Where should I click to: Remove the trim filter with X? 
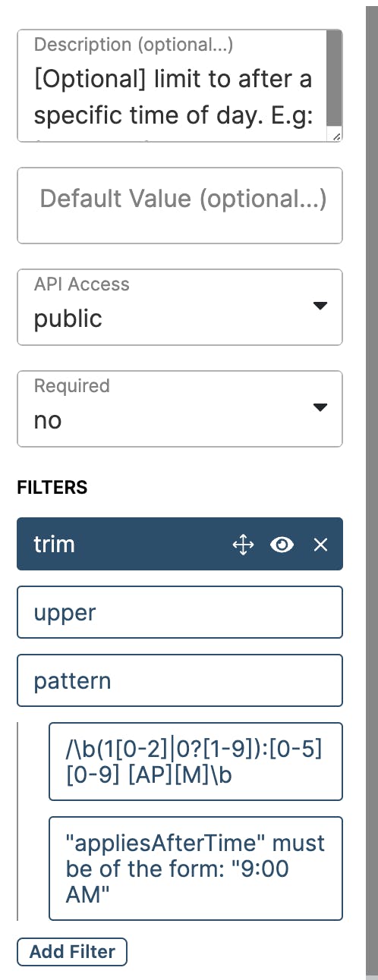click(321, 545)
